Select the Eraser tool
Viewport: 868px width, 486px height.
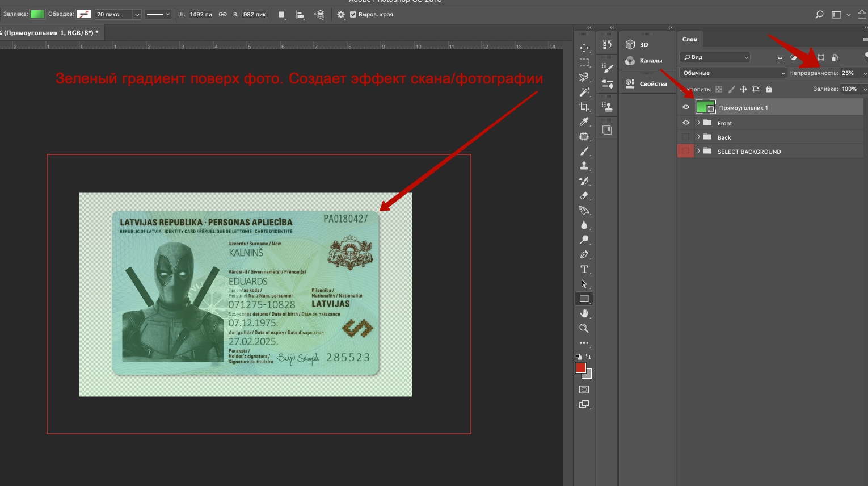tap(584, 195)
